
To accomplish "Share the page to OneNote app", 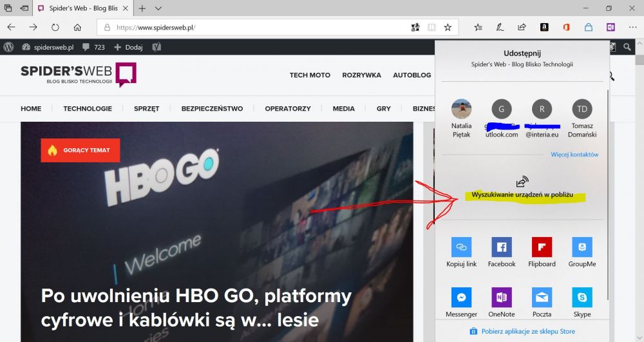I will coord(502,303).
